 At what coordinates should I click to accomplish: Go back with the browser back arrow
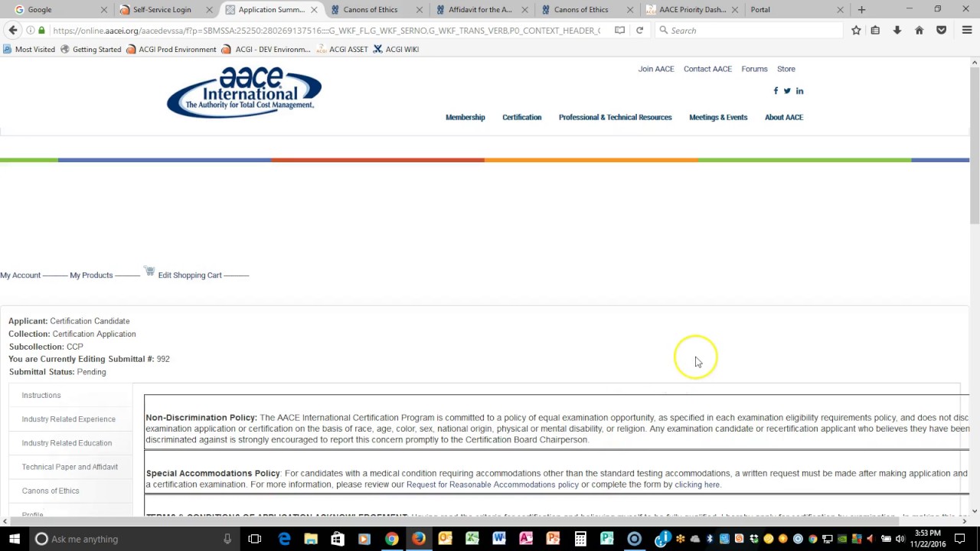[12, 30]
